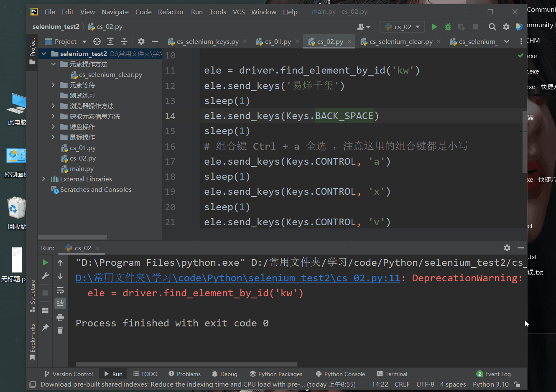Toggle the Project tool window side tab
556x392 pixels.
[32, 51]
